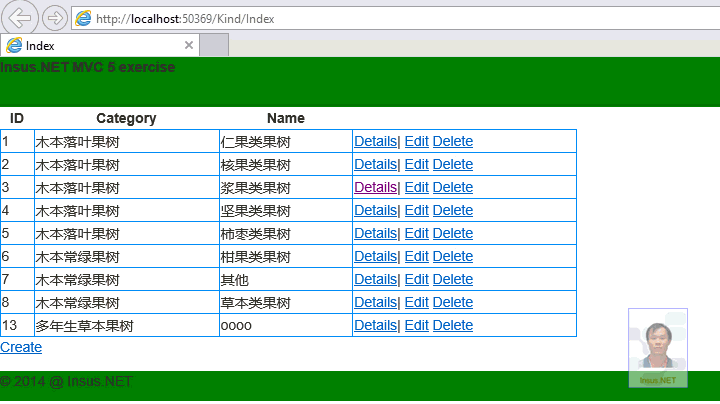This screenshot has width=720, height=404.
Task: Edit the row with ID 13
Action: click(x=416, y=325)
